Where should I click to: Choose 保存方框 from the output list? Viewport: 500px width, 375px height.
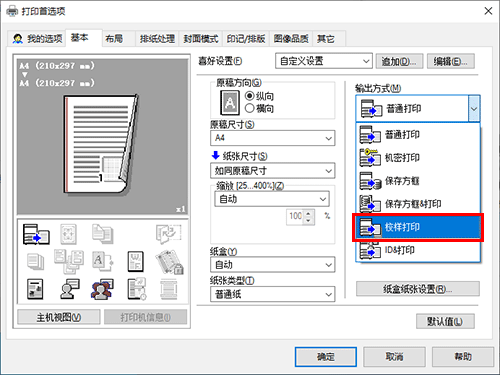418,181
